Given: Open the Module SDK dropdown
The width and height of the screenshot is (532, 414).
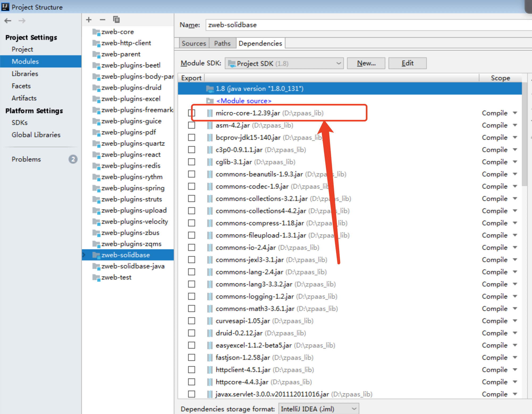Looking at the screenshot, I should 284,64.
